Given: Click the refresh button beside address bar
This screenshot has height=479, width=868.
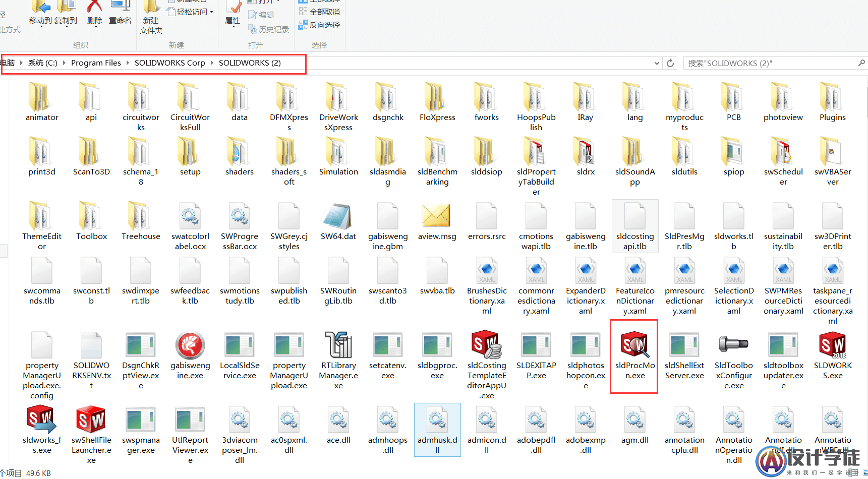Looking at the screenshot, I should 670,63.
